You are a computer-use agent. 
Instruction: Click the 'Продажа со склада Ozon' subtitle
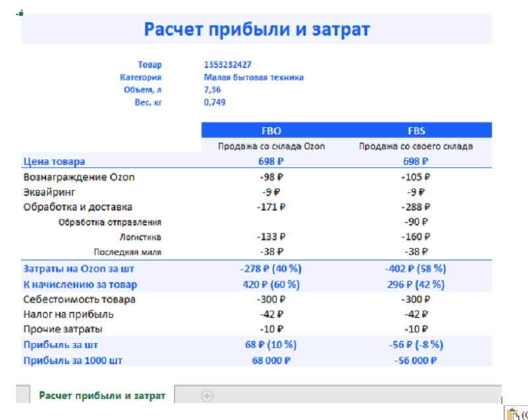pos(271,146)
